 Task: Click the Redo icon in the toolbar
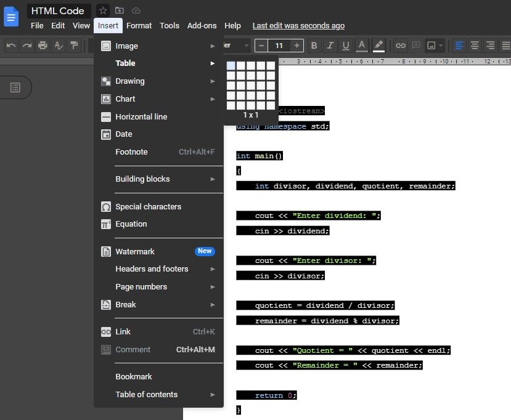click(x=27, y=45)
